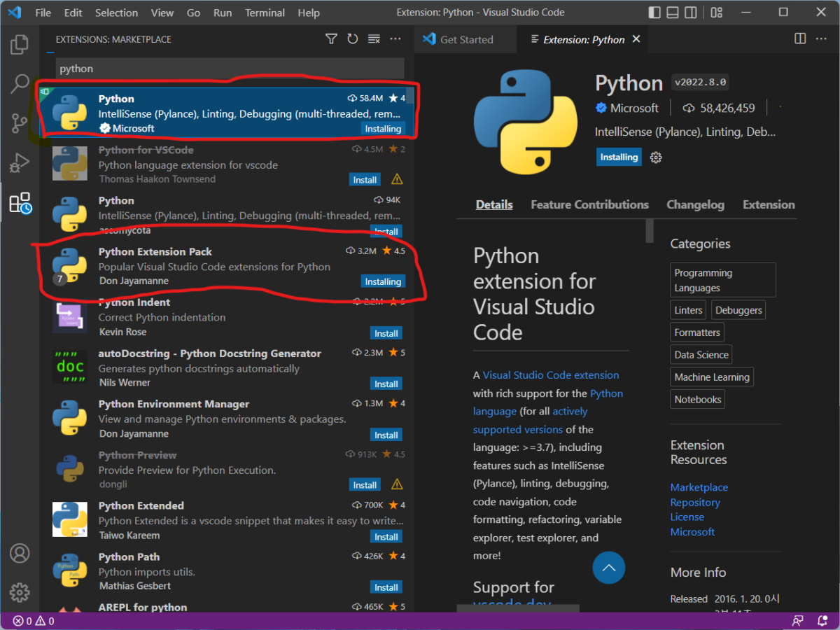This screenshot has height=630, width=840.
Task: Refresh the extensions marketplace list
Action: coord(353,39)
